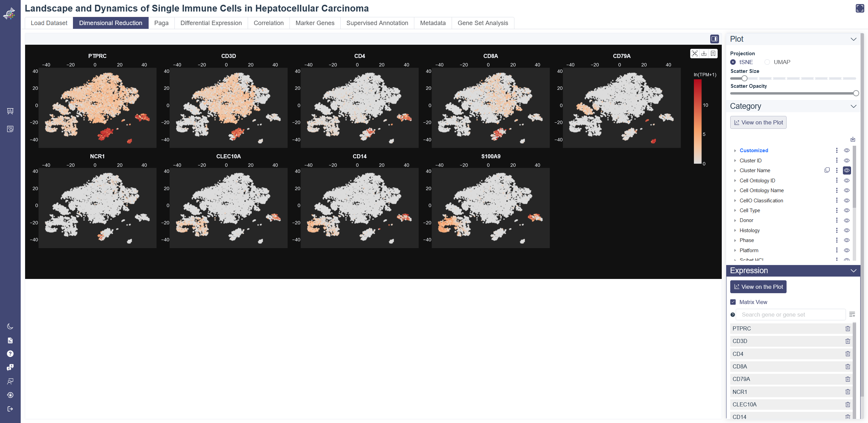
Task: Open the help question mark icon in sidebar
Action: point(10,354)
